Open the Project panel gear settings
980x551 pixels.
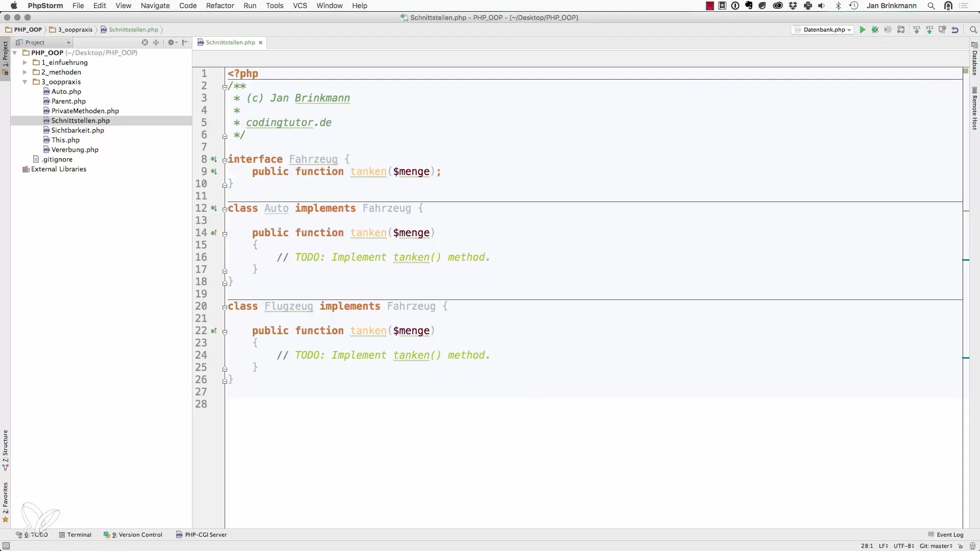point(171,42)
